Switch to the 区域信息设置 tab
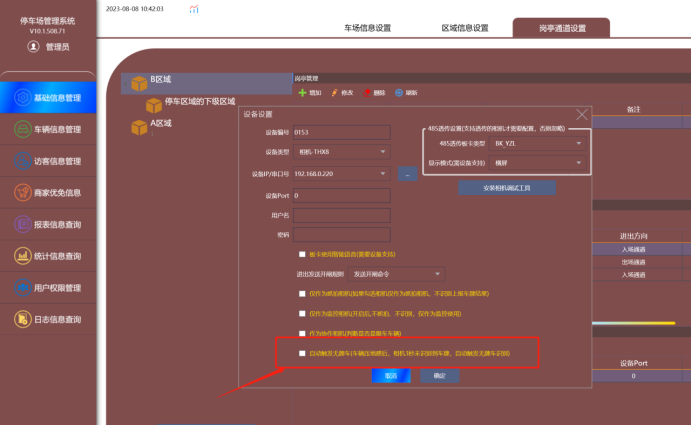The width and height of the screenshot is (692, 426). 465,28
